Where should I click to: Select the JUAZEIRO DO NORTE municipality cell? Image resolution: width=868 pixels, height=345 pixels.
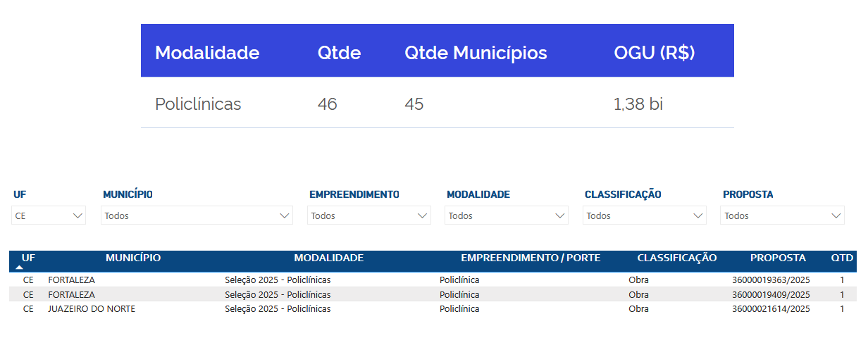point(92,308)
